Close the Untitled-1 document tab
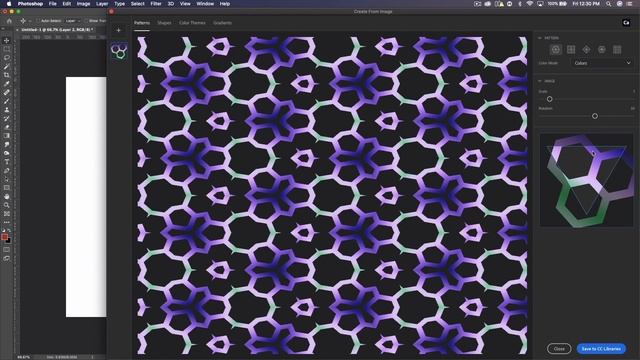This screenshot has height=360, width=640. click(17, 30)
